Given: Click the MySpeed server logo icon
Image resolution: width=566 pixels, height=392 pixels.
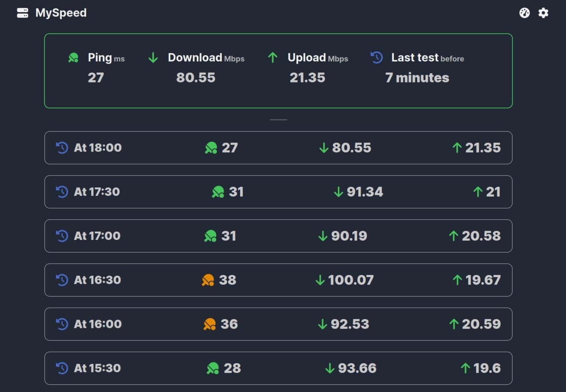Looking at the screenshot, I should click(x=23, y=13).
